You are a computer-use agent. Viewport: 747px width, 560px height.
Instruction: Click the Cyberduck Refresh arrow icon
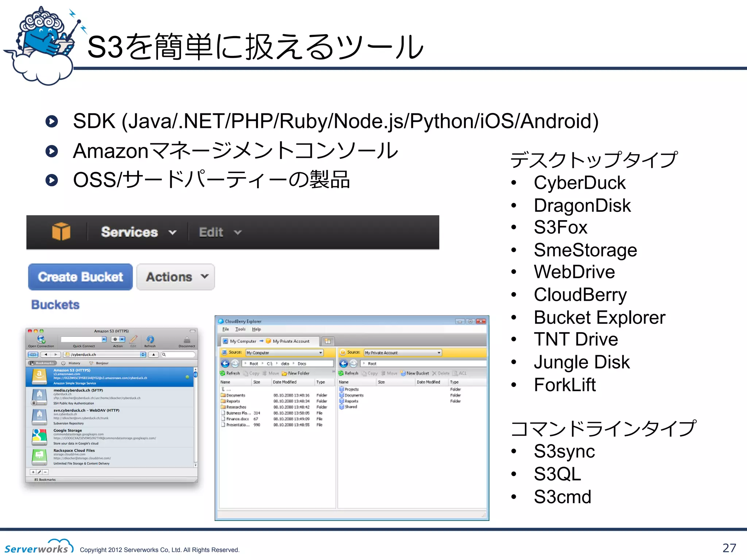[150, 339]
